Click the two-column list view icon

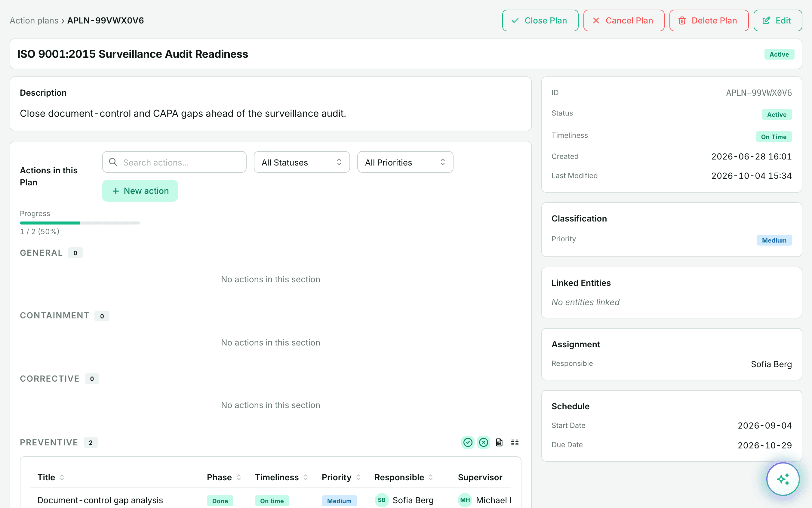pyautogui.click(x=515, y=442)
